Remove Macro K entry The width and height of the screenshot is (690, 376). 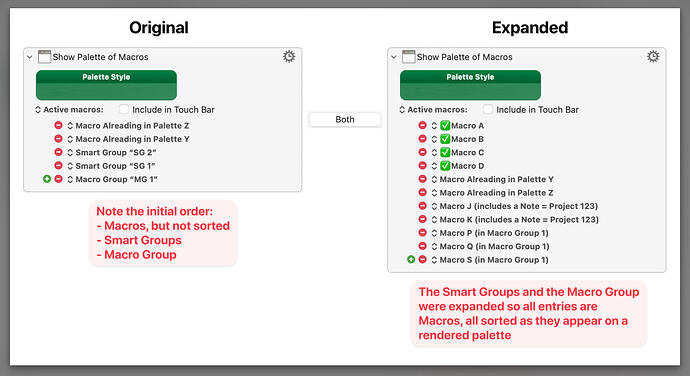click(x=422, y=219)
